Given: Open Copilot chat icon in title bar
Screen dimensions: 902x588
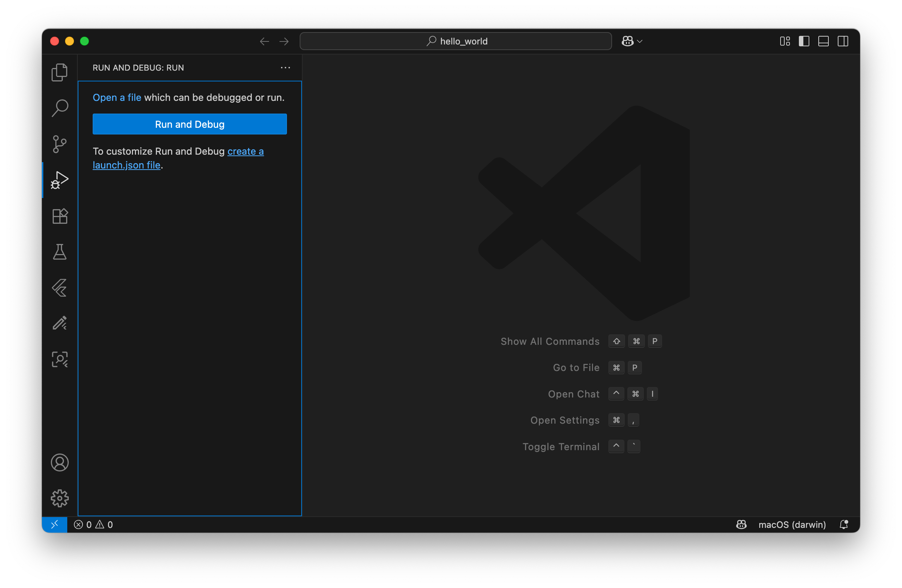Looking at the screenshot, I should click(627, 41).
